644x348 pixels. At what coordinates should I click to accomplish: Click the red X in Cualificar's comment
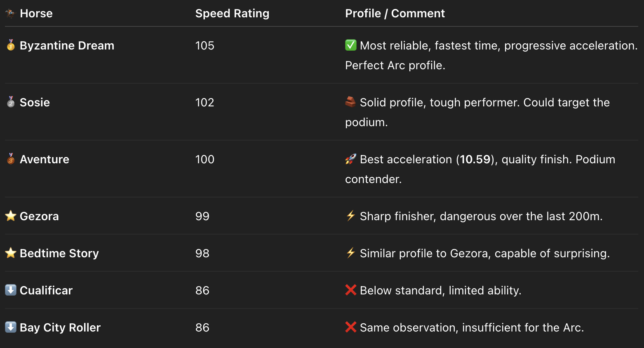[x=351, y=290]
